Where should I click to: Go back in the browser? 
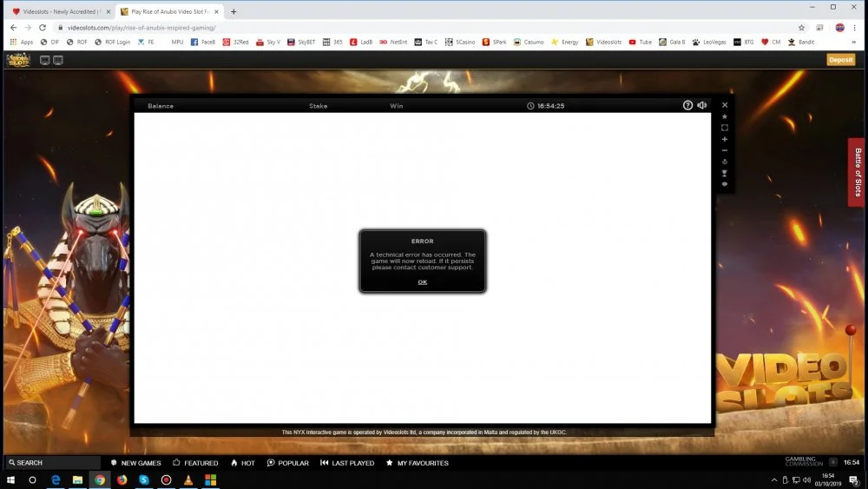(x=13, y=27)
